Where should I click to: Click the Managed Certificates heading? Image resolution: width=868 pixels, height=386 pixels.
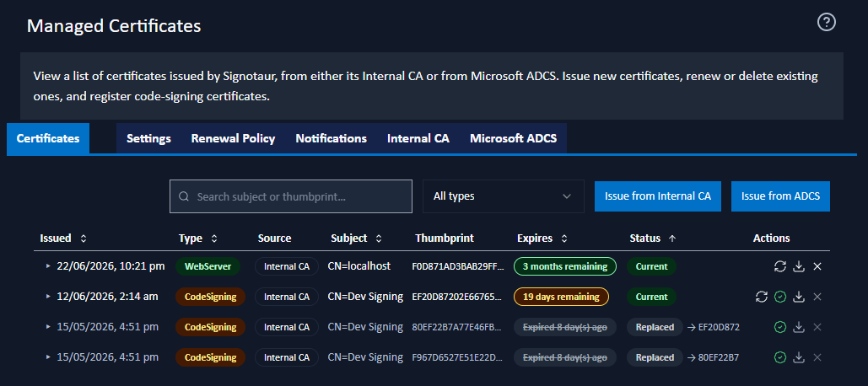114,25
